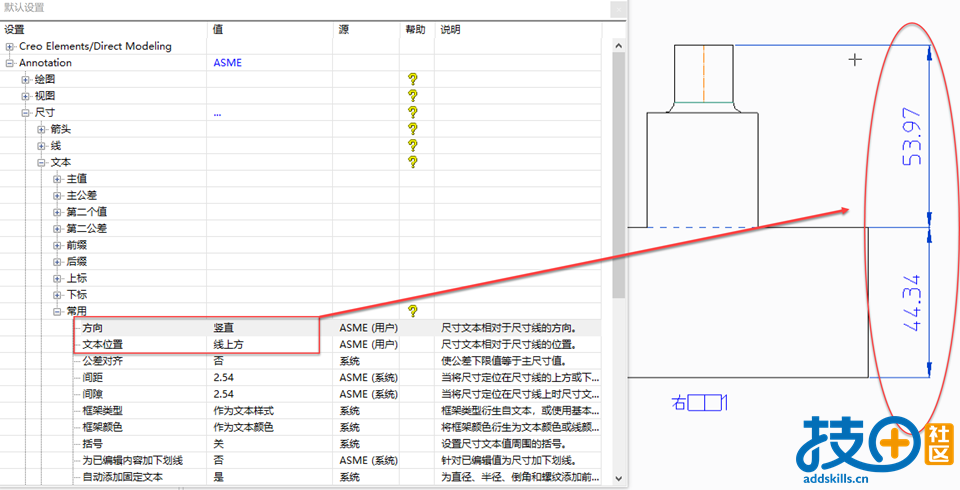The image size is (960, 490).
Task: Expand the 箭头 node
Action: (x=42, y=129)
